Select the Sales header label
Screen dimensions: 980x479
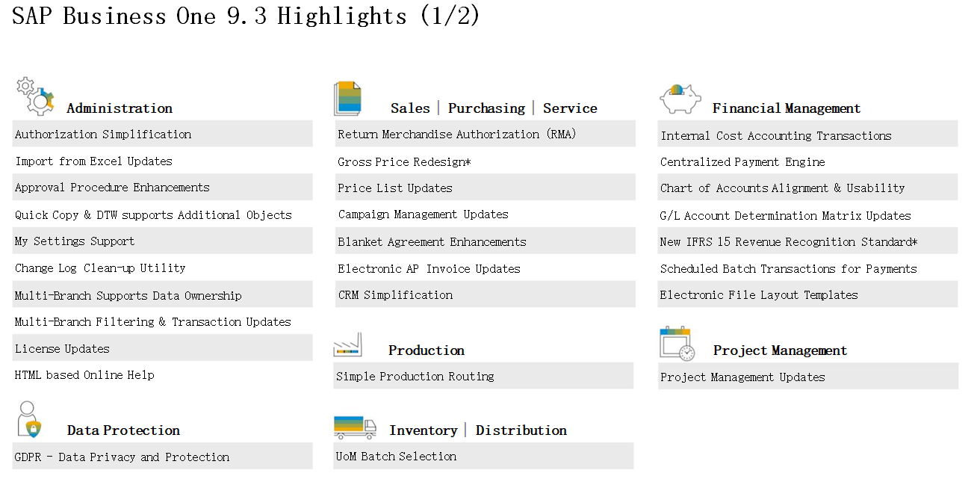coord(410,108)
